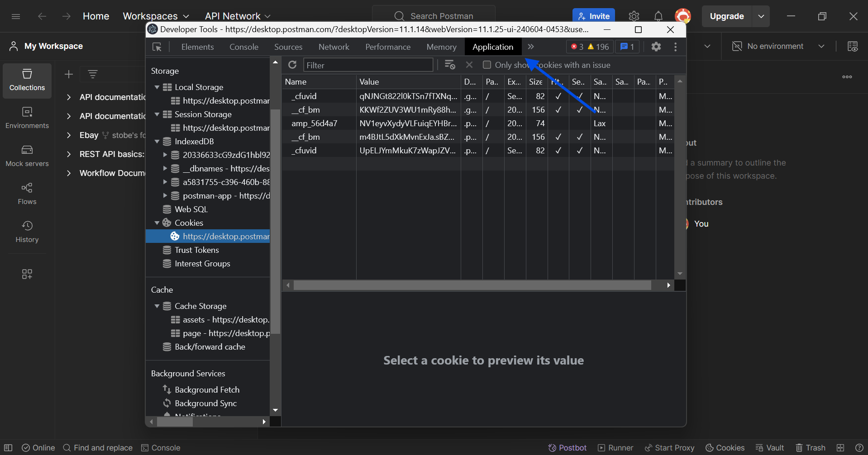Click the blue issues counter badge
This screenshot has height=455, width=868.
[x=627, y=47]
